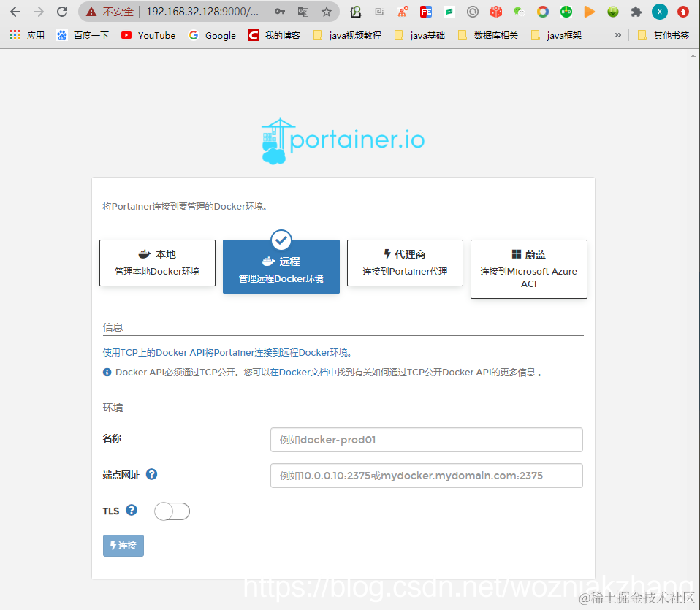700x610 pixels.
Task: Click the red update arrow icon
Action: coord(683,12)
